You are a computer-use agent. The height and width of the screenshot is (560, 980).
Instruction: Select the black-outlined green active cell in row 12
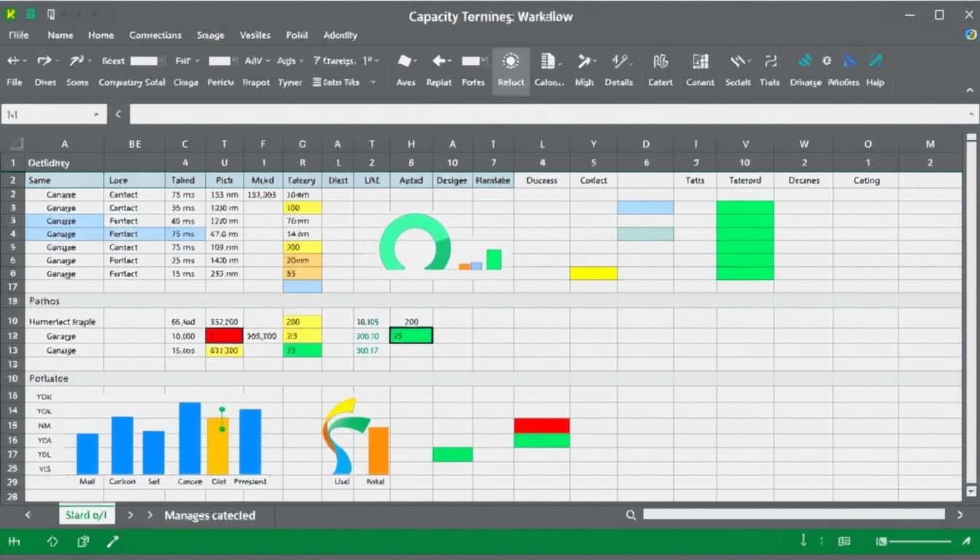[x=411, y=335]
